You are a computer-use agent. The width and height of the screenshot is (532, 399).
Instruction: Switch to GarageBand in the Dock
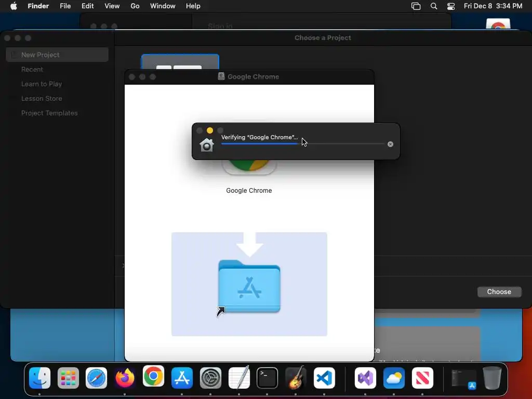(x=296, y=378)
